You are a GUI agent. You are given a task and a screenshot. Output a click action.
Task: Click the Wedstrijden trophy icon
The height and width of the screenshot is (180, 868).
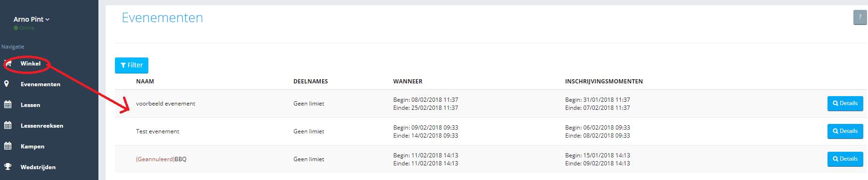[8, 167]
